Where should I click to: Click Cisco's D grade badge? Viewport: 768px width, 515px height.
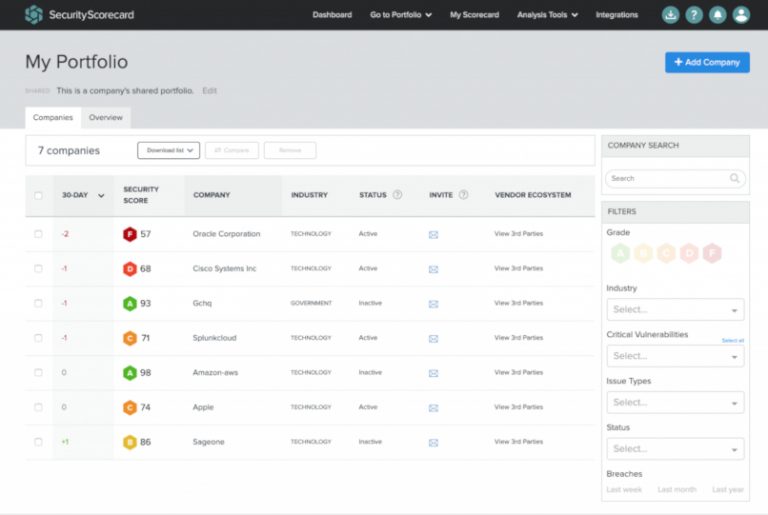point(130,269)
